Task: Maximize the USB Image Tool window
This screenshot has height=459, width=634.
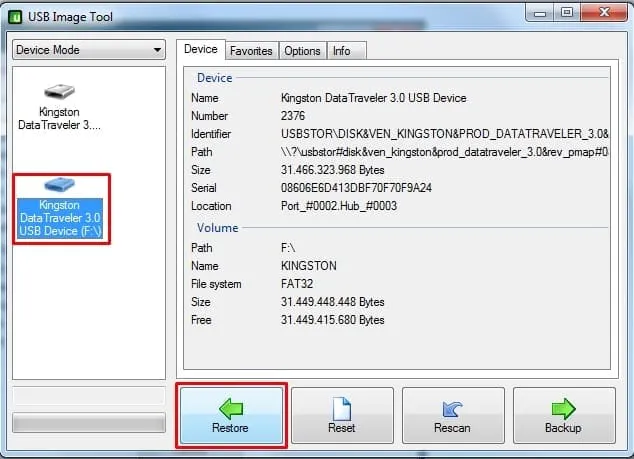Action: [567, 13]
